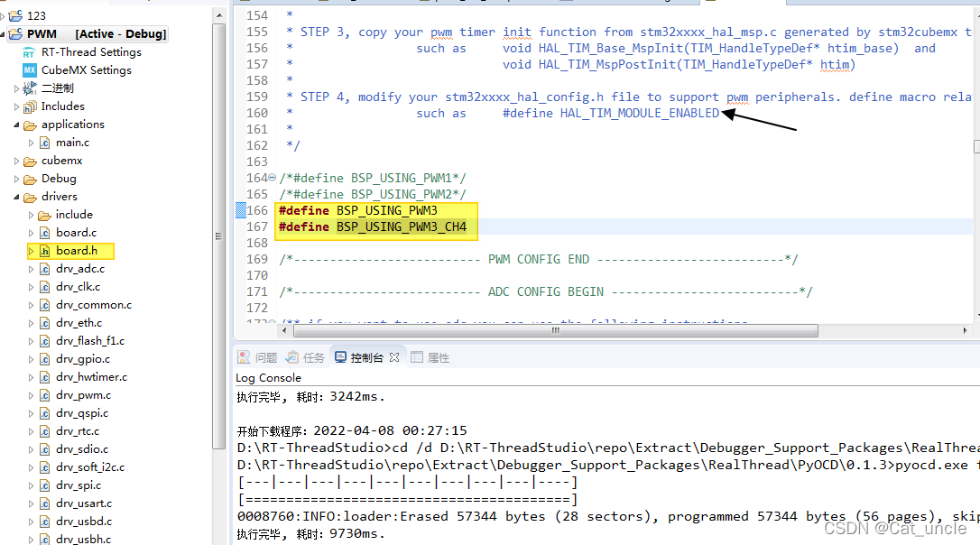Click the drv_rtc.c file icon
Viewport: 980px width, 545px height.
(x=44, y=432)
